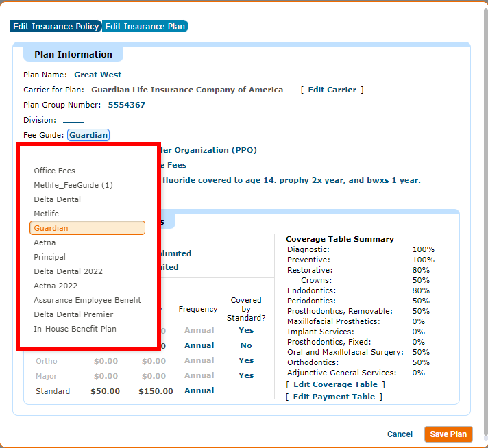Toggle Major covered by standard Yes
This screenshot has height=448, width=488.
point(246,375)
